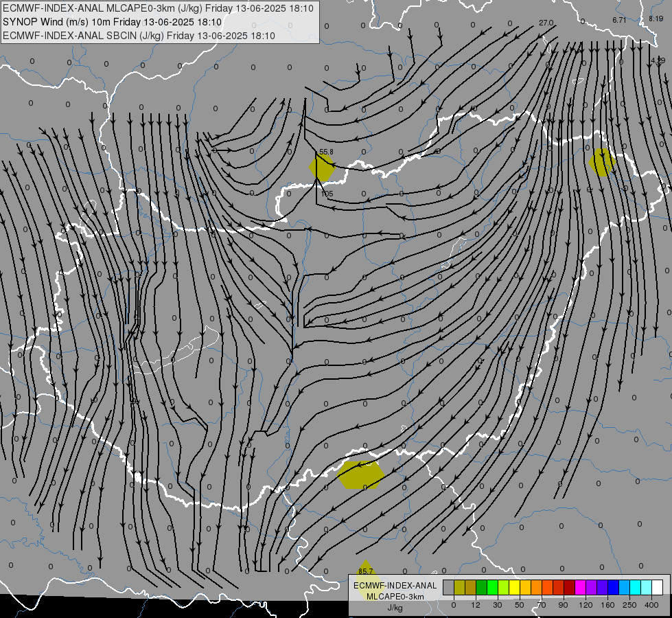The height and width of the screenshot is (618, 672).
Task: Click the olive hexagon beside 55.8
Action: [x=321, y=168]
